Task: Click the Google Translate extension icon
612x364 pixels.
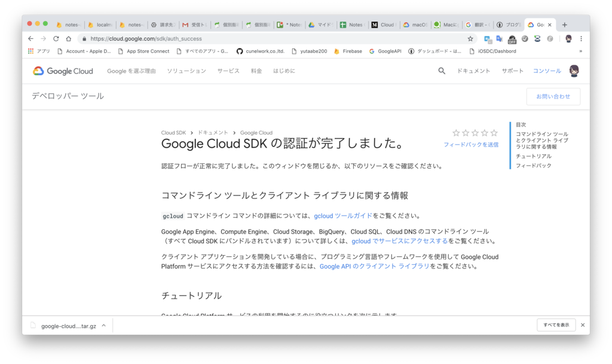Action: 499,39
